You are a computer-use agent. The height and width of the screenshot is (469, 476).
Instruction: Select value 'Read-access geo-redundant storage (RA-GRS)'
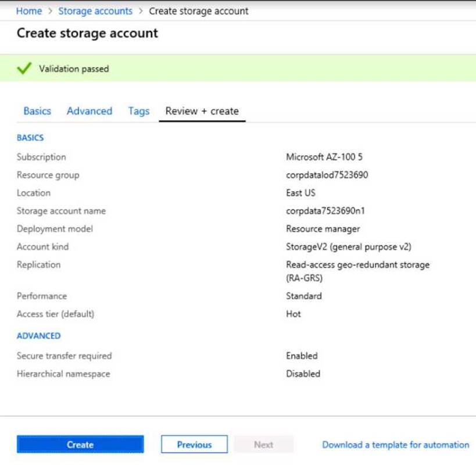pyautogui.click(x=357, y=271)
